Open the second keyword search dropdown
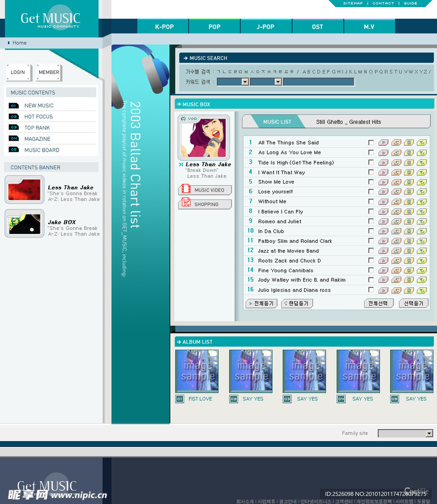Viewport: 437px width, 504px height. (277, 82)
